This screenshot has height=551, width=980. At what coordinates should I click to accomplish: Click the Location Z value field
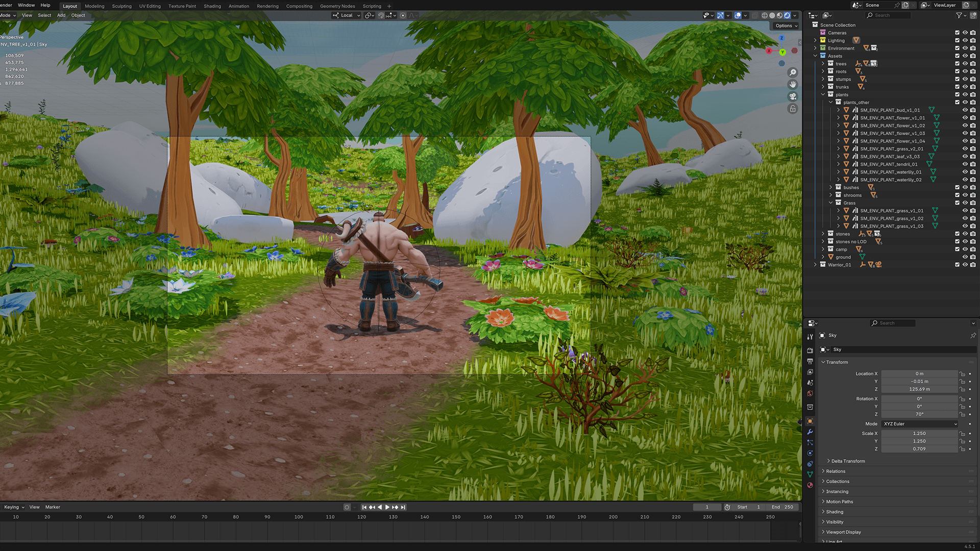pos(920,389)
